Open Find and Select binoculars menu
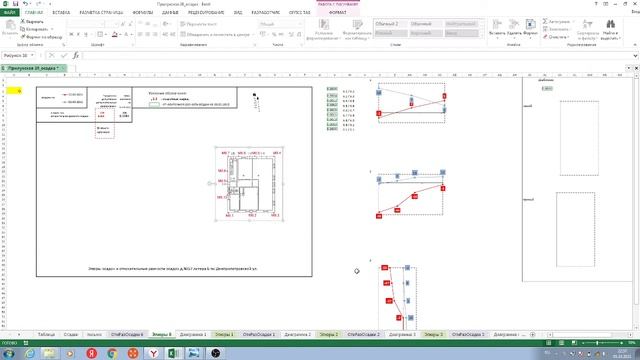 [611, 29]
